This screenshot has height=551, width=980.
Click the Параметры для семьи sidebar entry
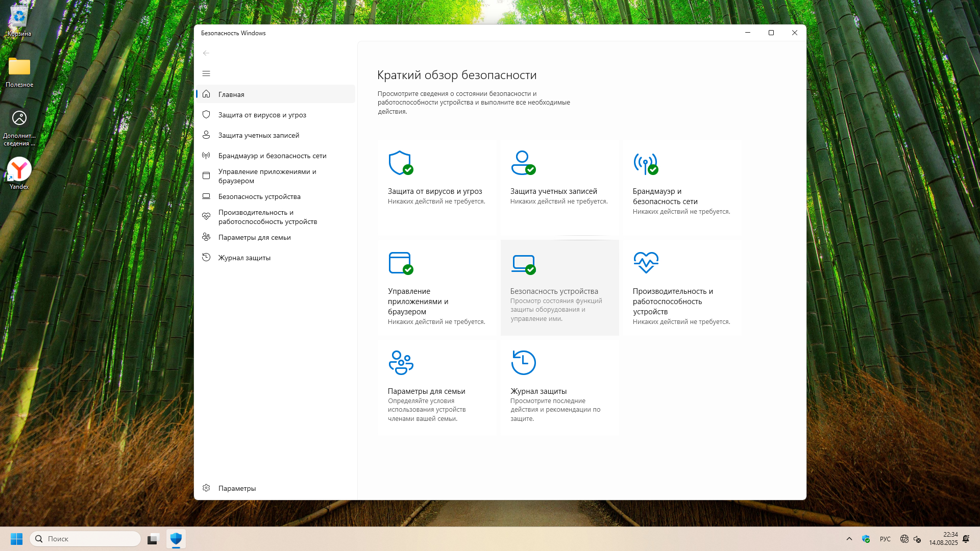254,237
